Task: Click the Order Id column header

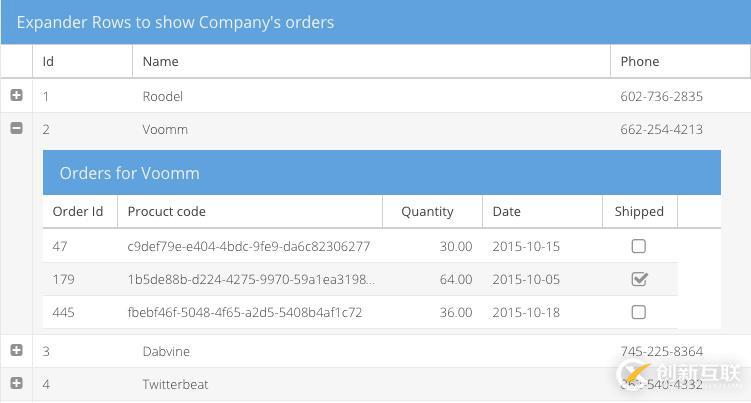Action: click(x=80, y=211)
